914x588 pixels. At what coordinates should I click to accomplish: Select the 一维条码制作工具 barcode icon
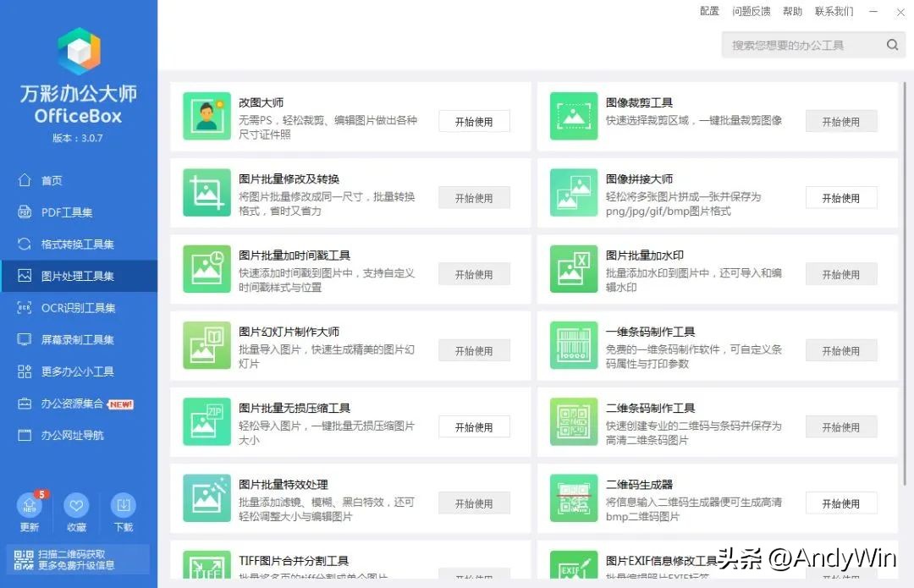pyautogui.click(x=573, y=344)
